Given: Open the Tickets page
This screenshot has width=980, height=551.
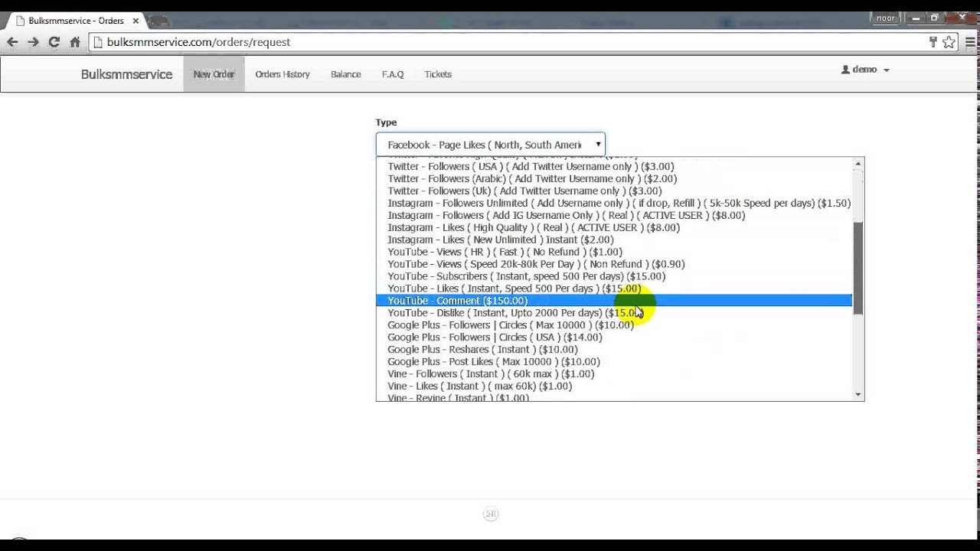Looking at the screenshot, I should (x=438, y=74).
